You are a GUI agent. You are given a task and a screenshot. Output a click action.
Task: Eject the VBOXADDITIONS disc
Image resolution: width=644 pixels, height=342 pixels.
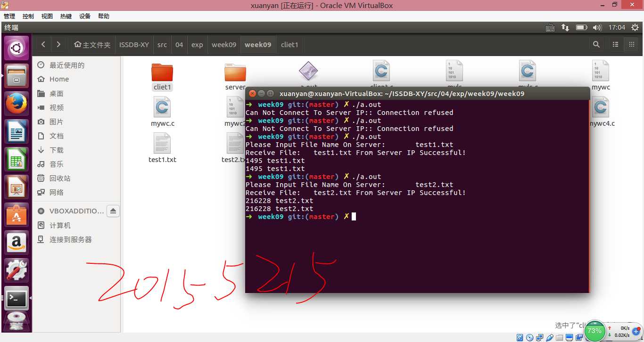coord(113,211)
